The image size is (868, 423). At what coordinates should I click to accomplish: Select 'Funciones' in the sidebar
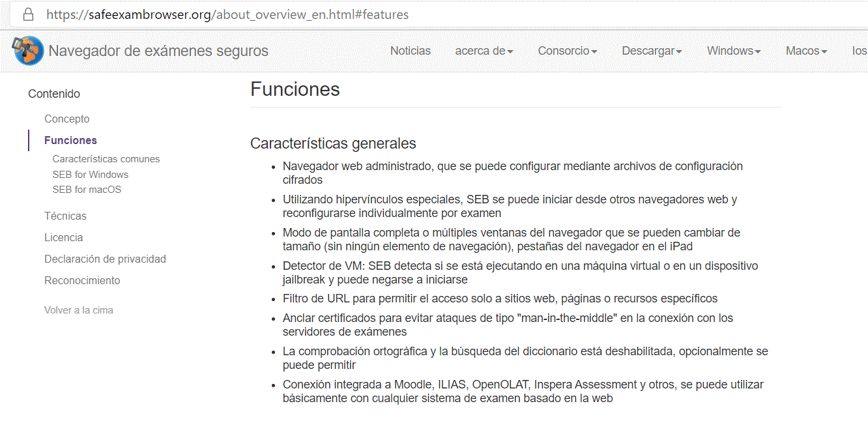[70, 140]
